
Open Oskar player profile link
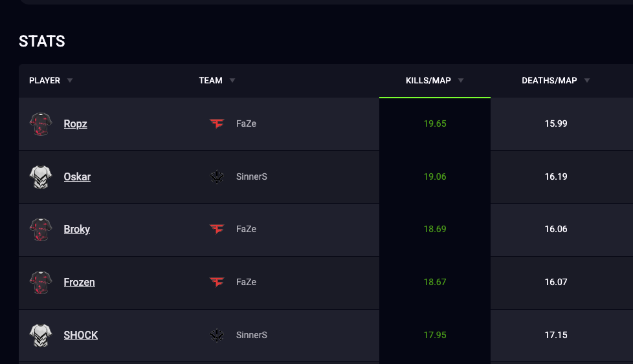77,177
